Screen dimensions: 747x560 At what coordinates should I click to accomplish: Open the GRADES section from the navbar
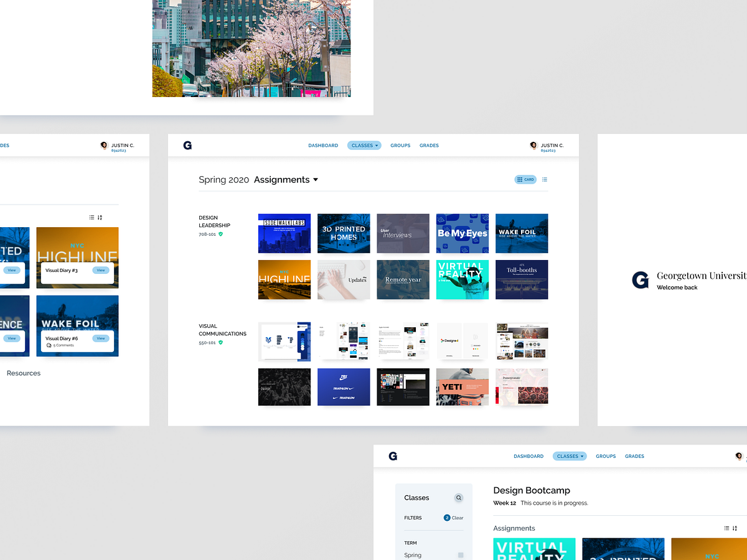pyautogui.click(x=429, y=145)
